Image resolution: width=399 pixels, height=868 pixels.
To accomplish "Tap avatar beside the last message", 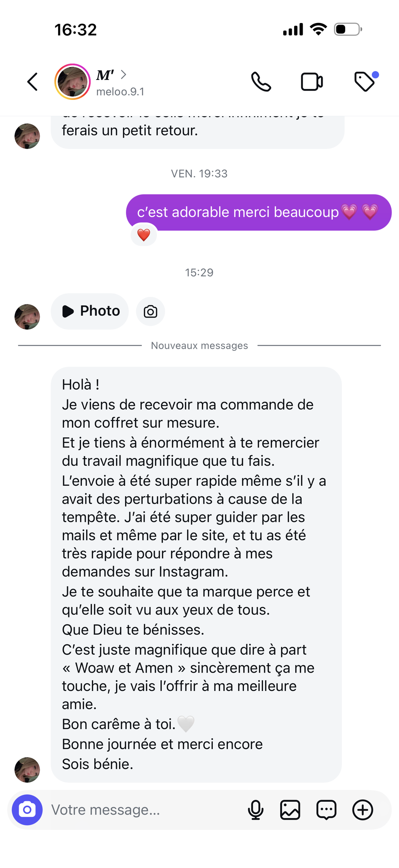I will 27,770.
